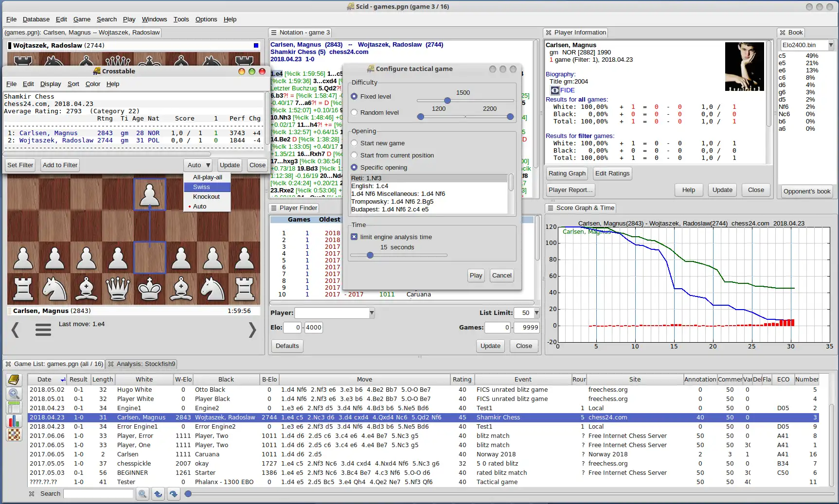Choose Start from current position option

(x=354, y=156)
